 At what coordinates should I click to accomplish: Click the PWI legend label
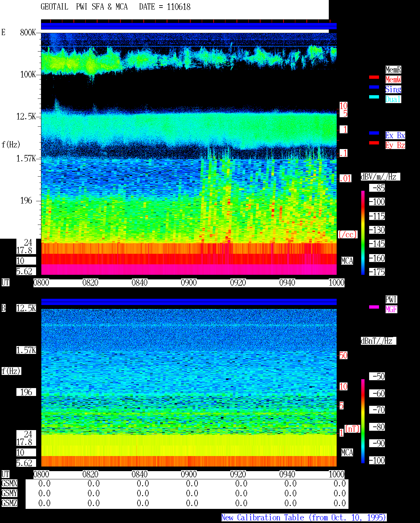(x=391, y=299)
